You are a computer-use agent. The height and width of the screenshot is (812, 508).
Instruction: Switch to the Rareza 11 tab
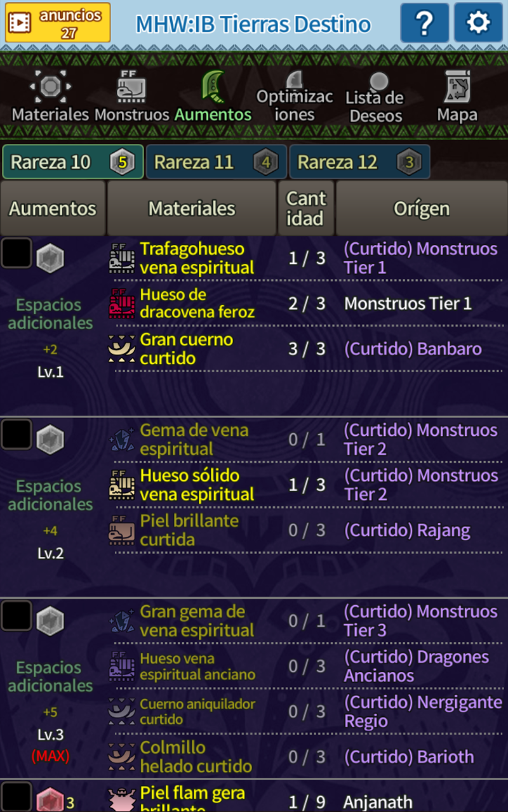(217, 162)
